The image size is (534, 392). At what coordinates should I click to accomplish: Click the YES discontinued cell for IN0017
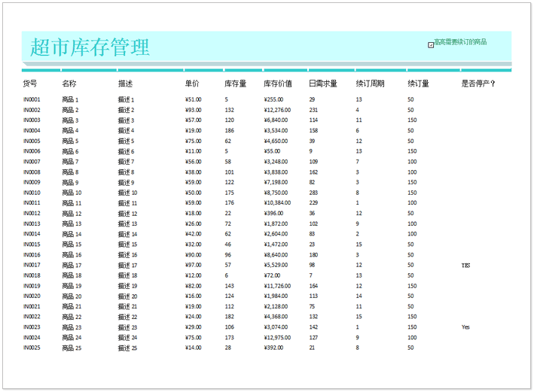pyautogui.click(x=466, y=266)
